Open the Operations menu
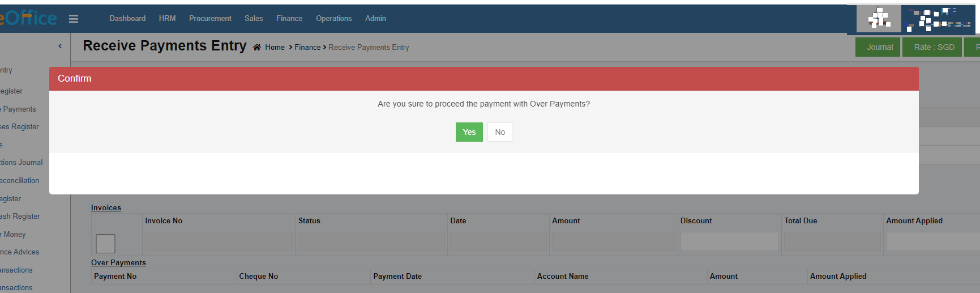The image size is (980, 293). pos(333,19)
